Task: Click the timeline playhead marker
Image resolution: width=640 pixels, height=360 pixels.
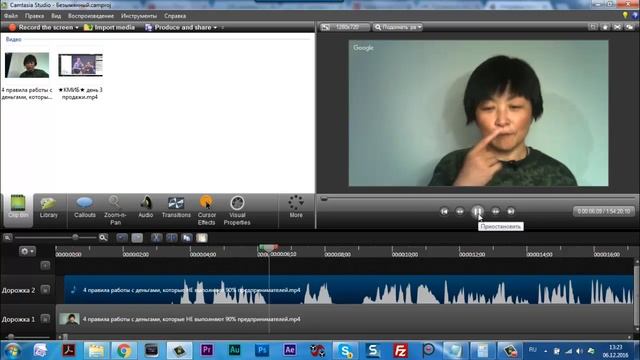Action: (269, 247)
